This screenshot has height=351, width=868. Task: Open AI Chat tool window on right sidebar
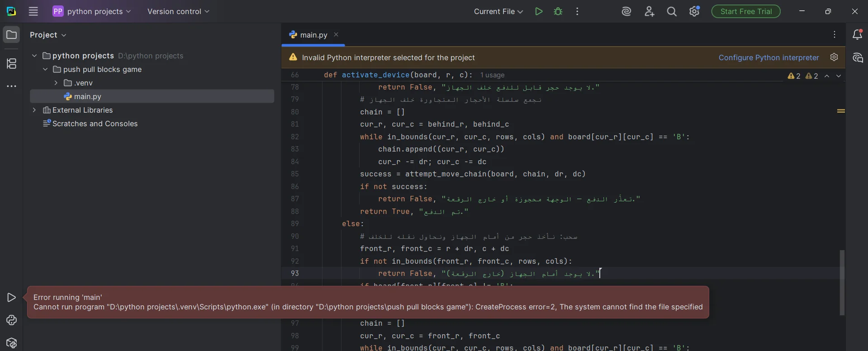(857, 57)
